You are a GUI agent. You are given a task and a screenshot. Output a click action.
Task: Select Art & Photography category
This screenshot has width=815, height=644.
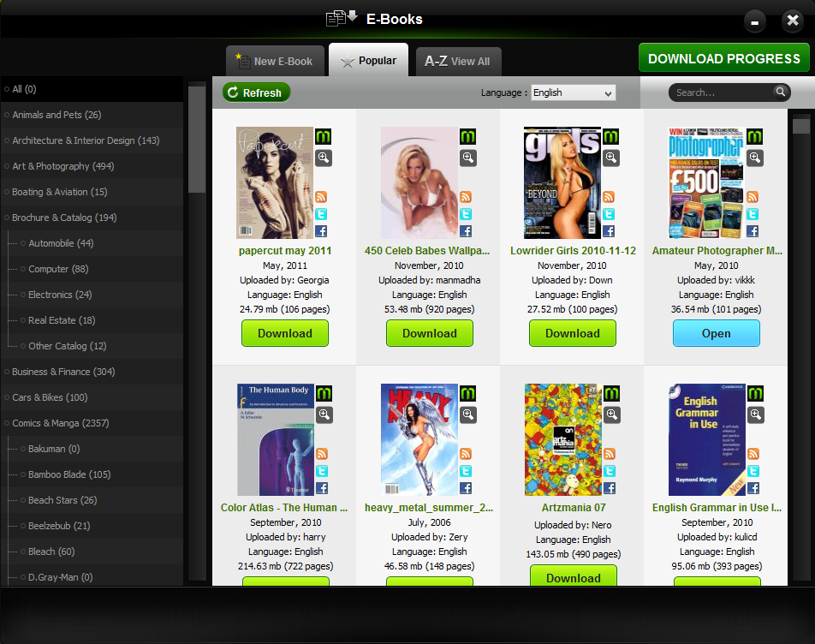tap(92, 166)
